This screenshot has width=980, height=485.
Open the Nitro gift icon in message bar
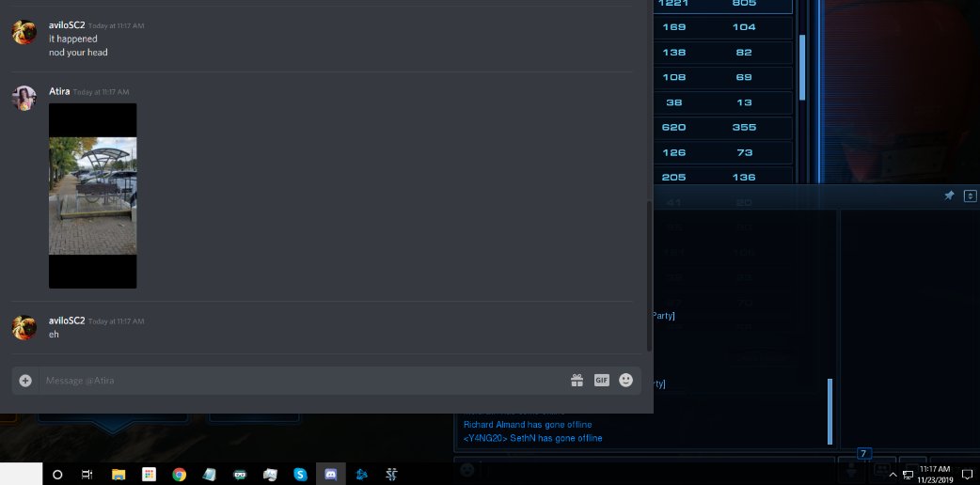[x=577, y=380]
